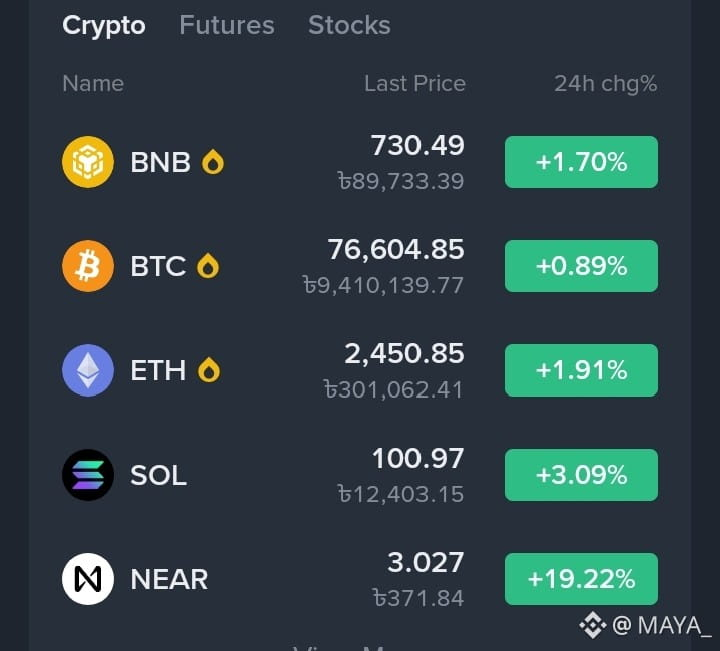The image size is (720, 651).
Task: Sort by the 24h chg% column header
Action: [x=606, y=84]
